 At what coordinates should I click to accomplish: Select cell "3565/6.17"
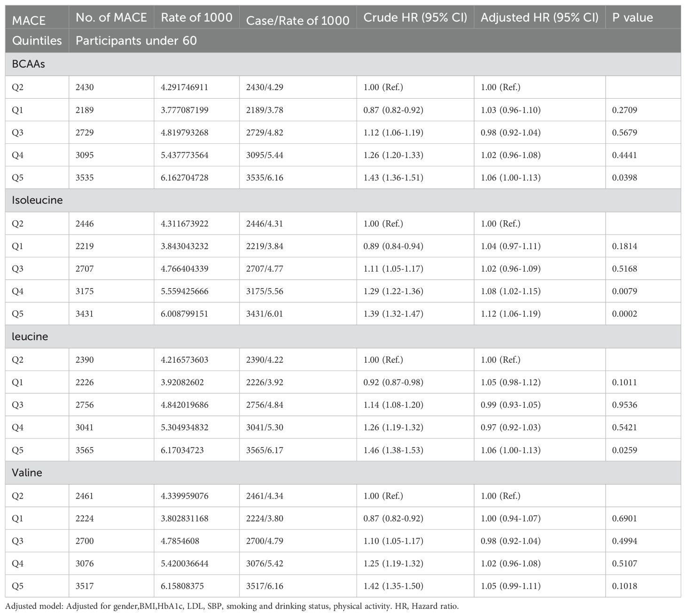click(265, 450)
